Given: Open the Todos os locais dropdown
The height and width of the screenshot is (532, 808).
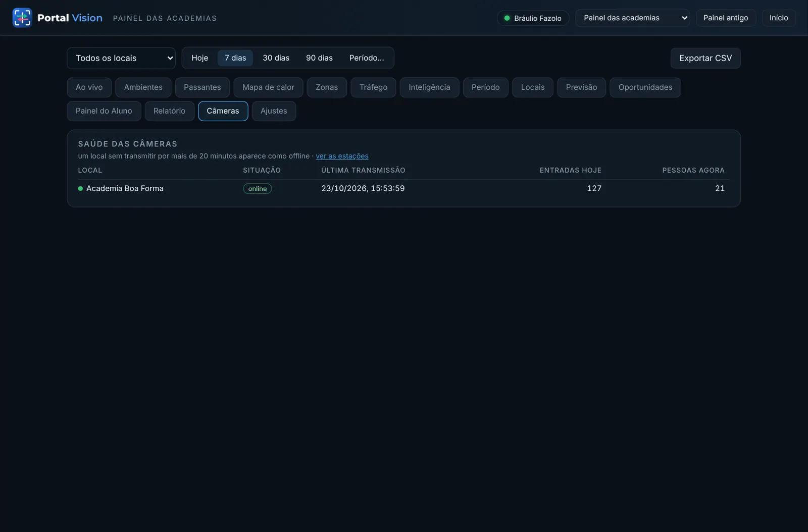Looking at the screenshot, I should [121, 58].
